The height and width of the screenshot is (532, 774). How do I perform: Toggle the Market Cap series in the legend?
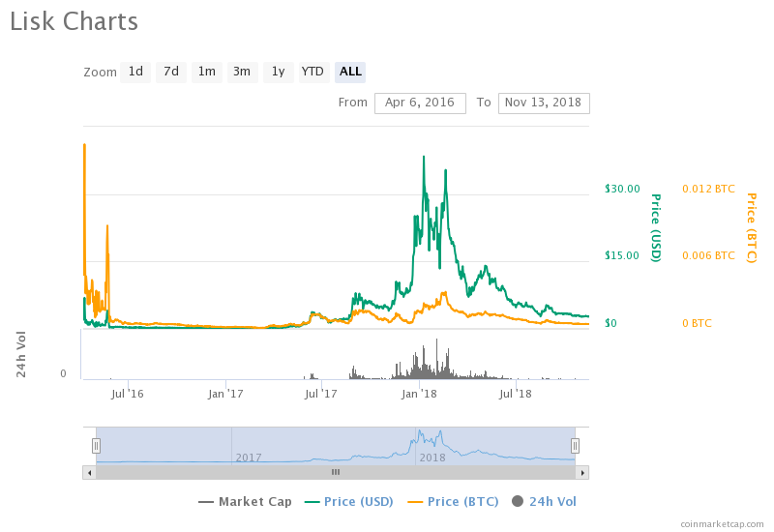coord(245,502)
